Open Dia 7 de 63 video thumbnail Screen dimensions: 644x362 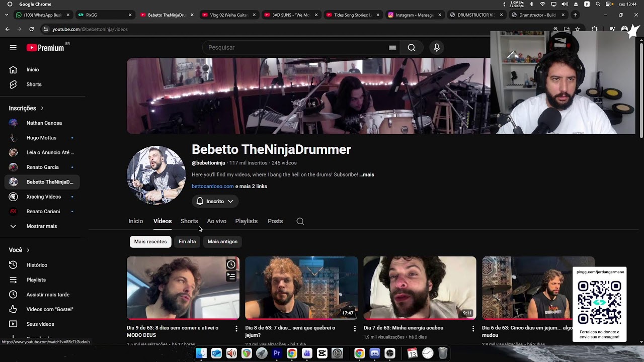[420, 288]
